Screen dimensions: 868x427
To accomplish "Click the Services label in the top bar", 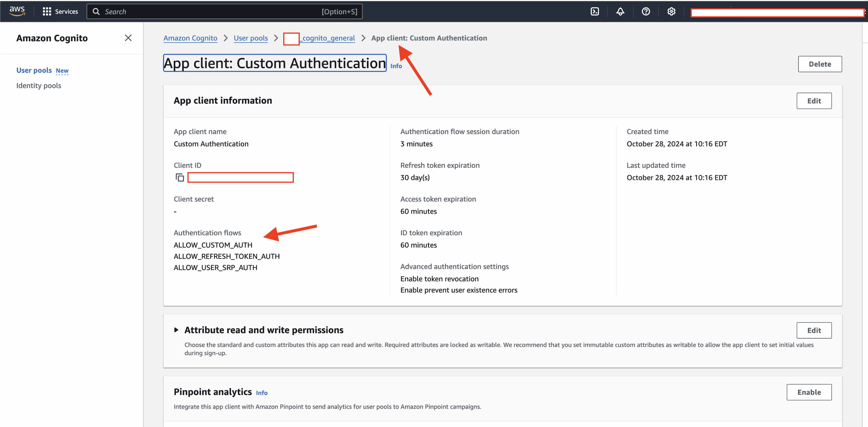I will 67,12.
